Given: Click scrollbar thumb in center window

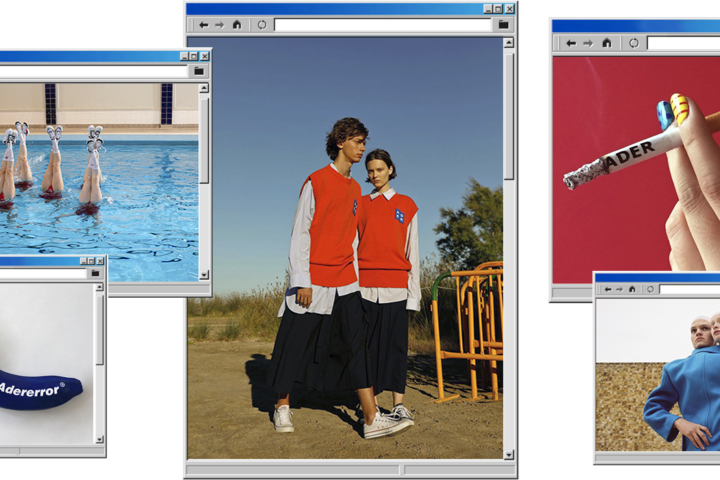Looking at the screenshot, I should click(509, 117).
